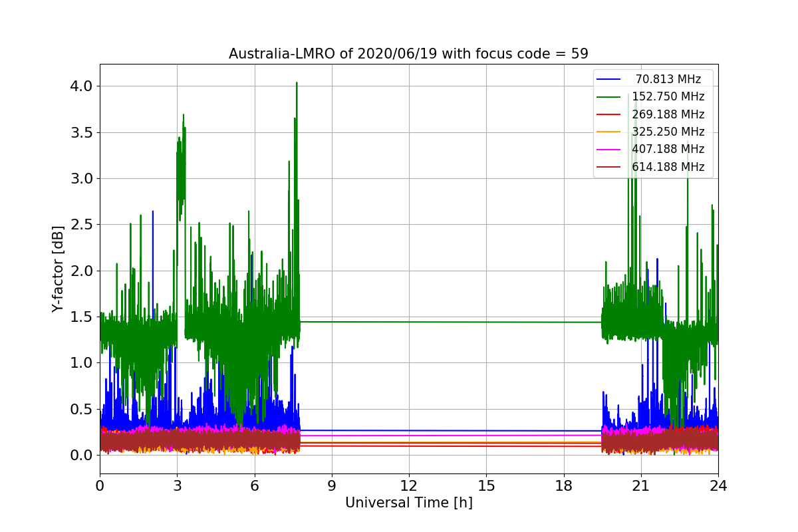Click the x-axis tick label 12
798x532 pixels.
pos(409,485)
